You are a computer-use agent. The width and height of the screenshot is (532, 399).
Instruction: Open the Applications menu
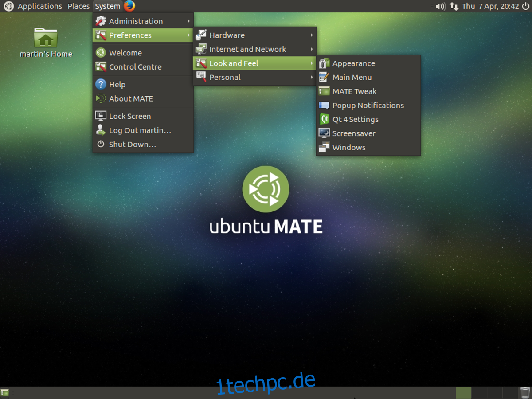tap(40, 6)
